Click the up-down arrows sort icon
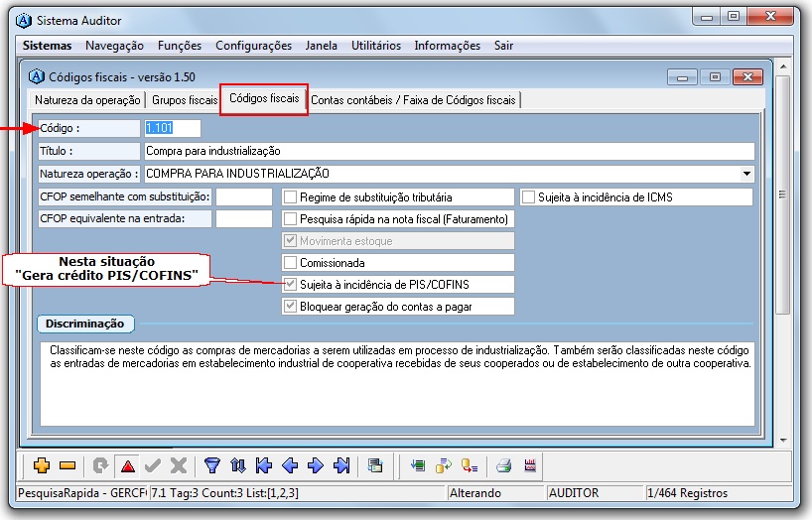The width and height of the screenshot is (812, 520). [x=237, y=465]
